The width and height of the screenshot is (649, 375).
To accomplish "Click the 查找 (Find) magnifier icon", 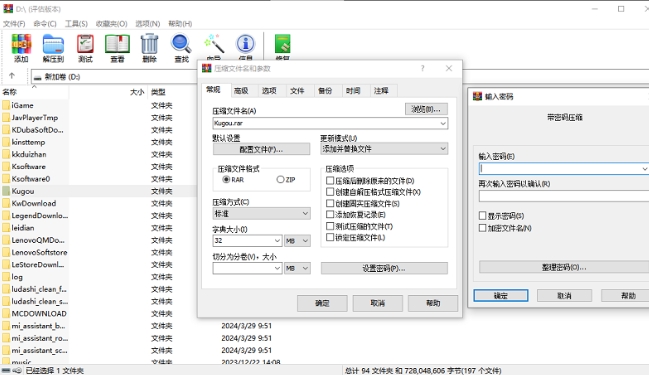I will 181,44.
